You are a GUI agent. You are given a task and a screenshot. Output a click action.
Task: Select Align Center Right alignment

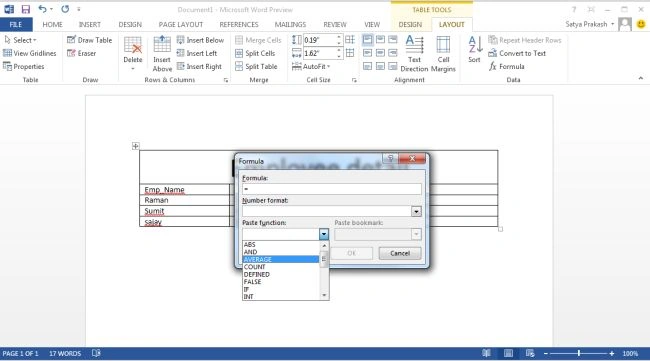[393, 53]
